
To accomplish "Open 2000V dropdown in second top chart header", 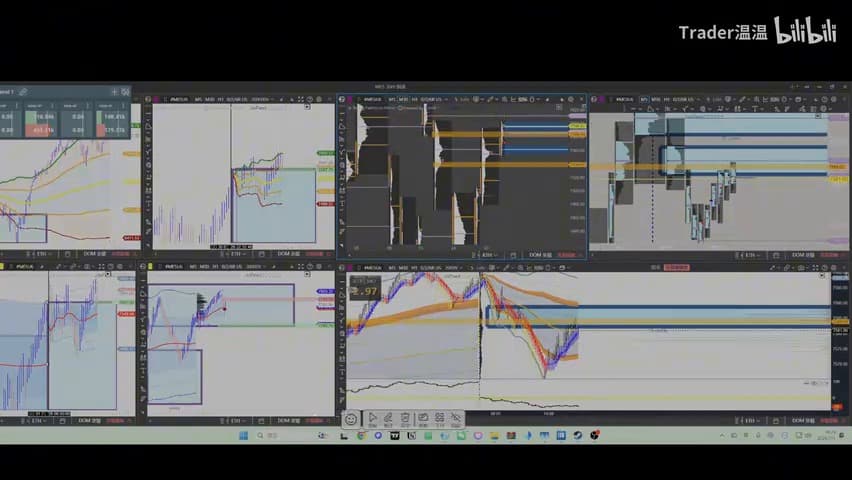I will (x=261, y=99).
